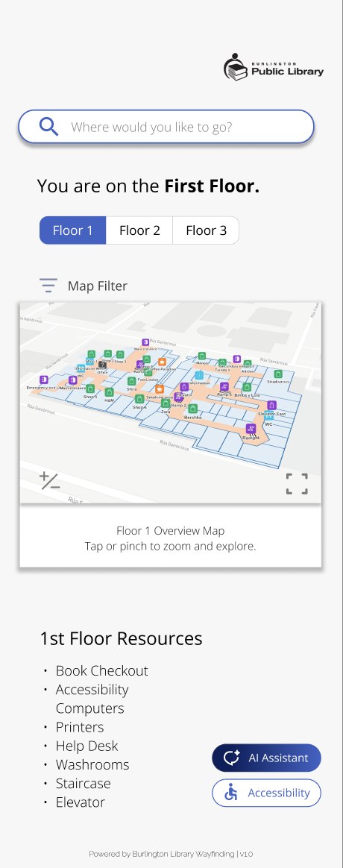Viewport: 343px width, 868px height.
Task: Tap the Bimba y Lola marker
Action: pos(247,387)
